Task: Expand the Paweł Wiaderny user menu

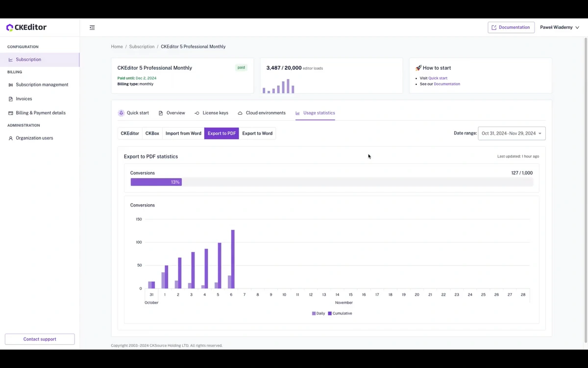Action: pos(559,27)
